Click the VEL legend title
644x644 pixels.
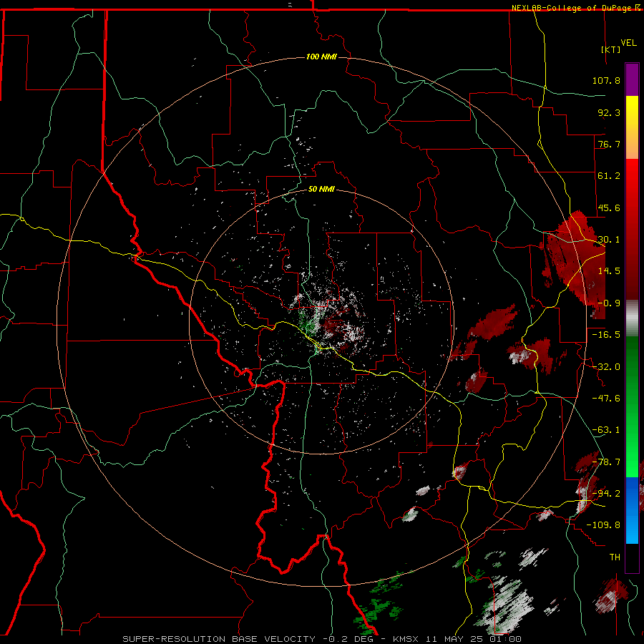click(628, 43)
